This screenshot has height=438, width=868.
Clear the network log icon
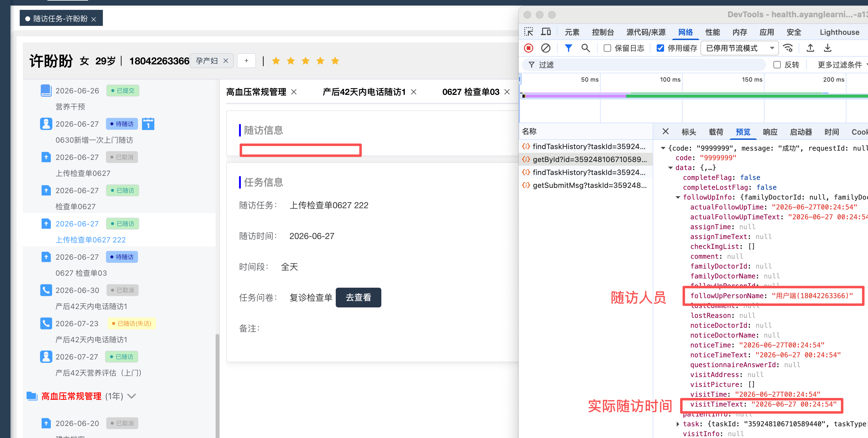coord(546,48)
